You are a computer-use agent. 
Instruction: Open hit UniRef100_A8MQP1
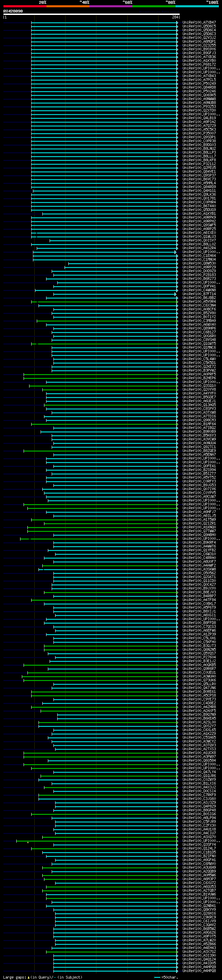pyautogui.click(x=199, y=41)
